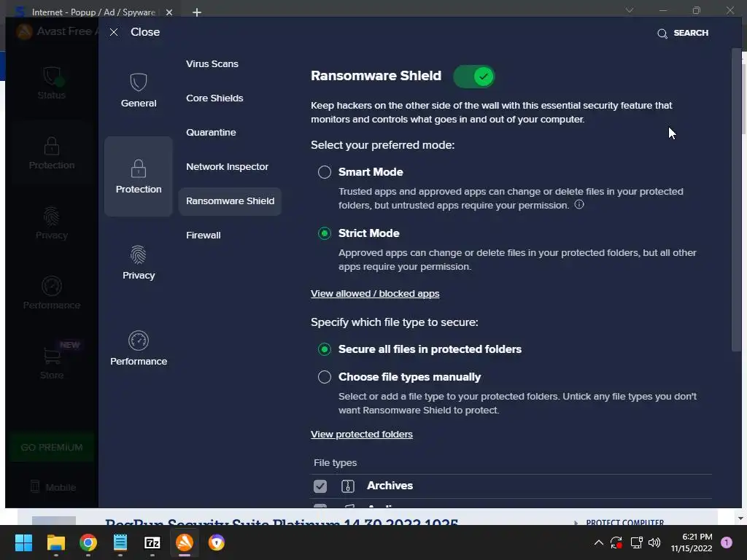
Task: Open View protected folders link
Action: click(x=362, y=435)
